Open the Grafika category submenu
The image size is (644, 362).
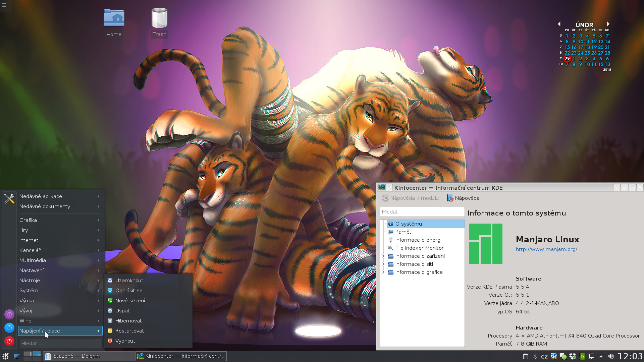point(60,220)
